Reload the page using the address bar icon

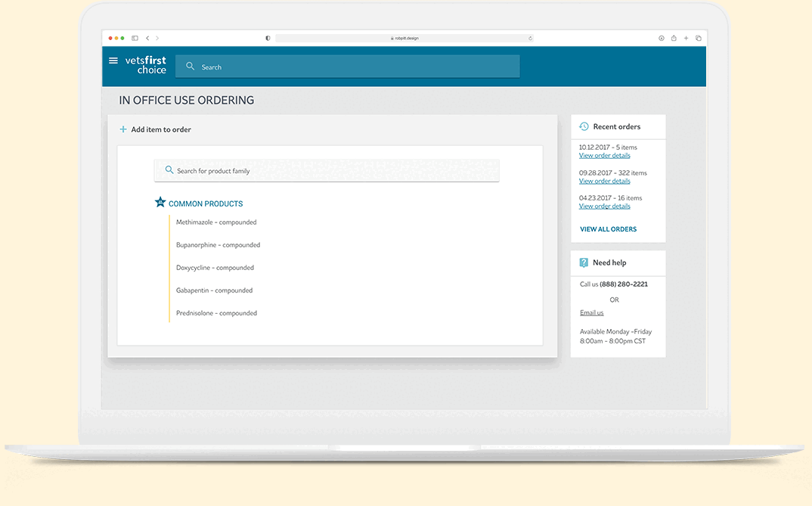pos(530,38)
